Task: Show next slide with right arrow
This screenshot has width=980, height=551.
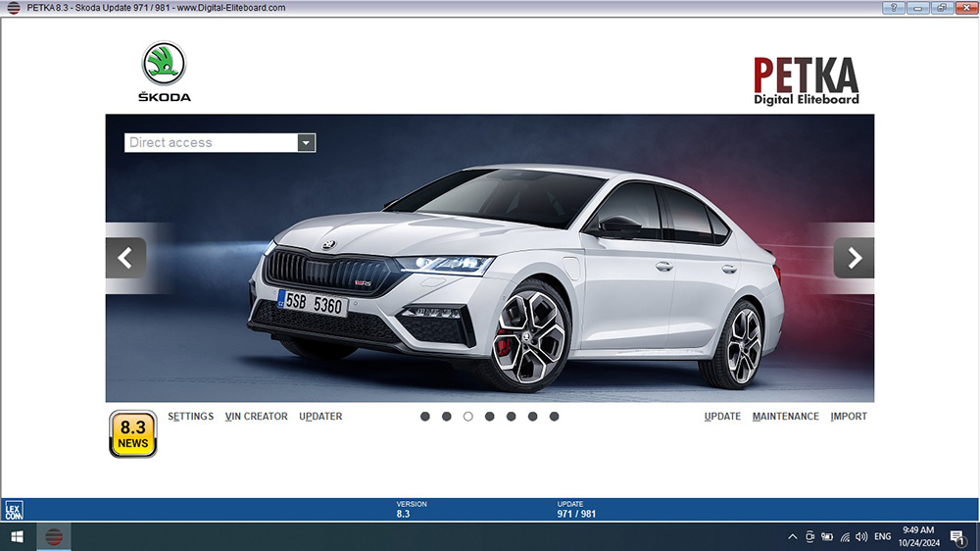Action: point(854,258)
